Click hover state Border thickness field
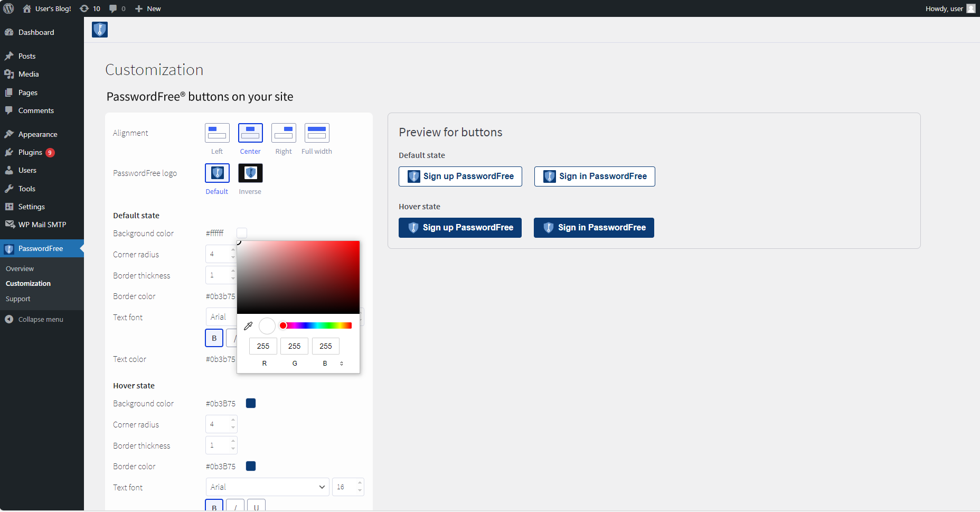Viewport: 980px width, 512px height. click(x=221, y=445)
